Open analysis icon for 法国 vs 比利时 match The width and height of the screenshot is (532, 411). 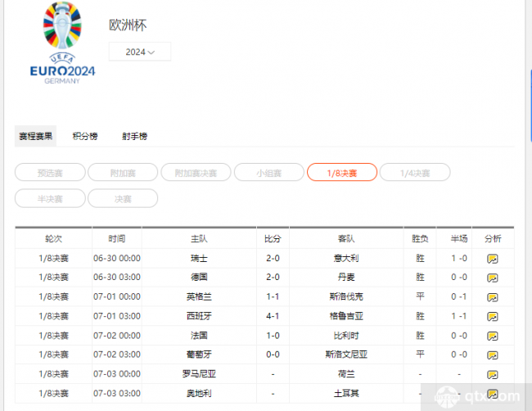click(x=492, y=336)
